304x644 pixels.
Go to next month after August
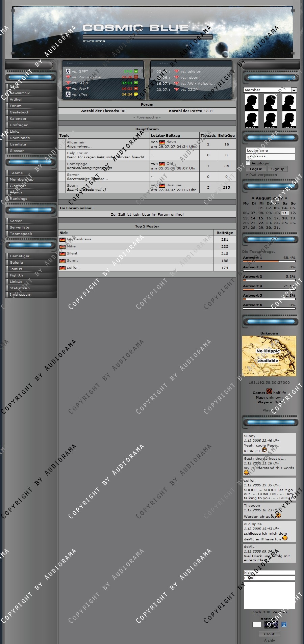point(286,198)
